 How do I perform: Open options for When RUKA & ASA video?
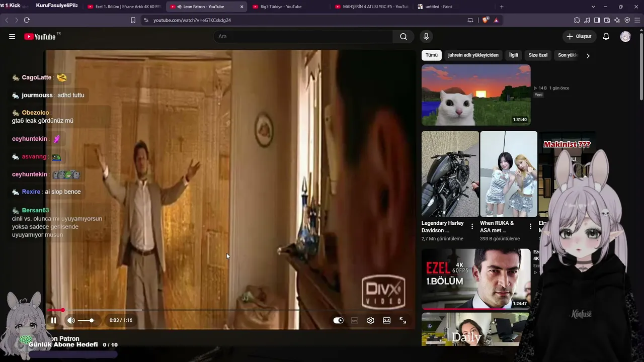tap(530, 226)
